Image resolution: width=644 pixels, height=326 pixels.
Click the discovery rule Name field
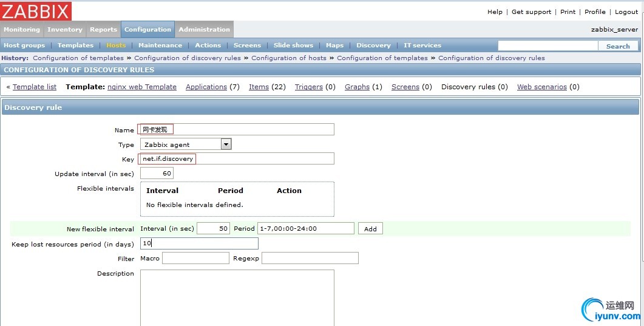pos(237,129)
